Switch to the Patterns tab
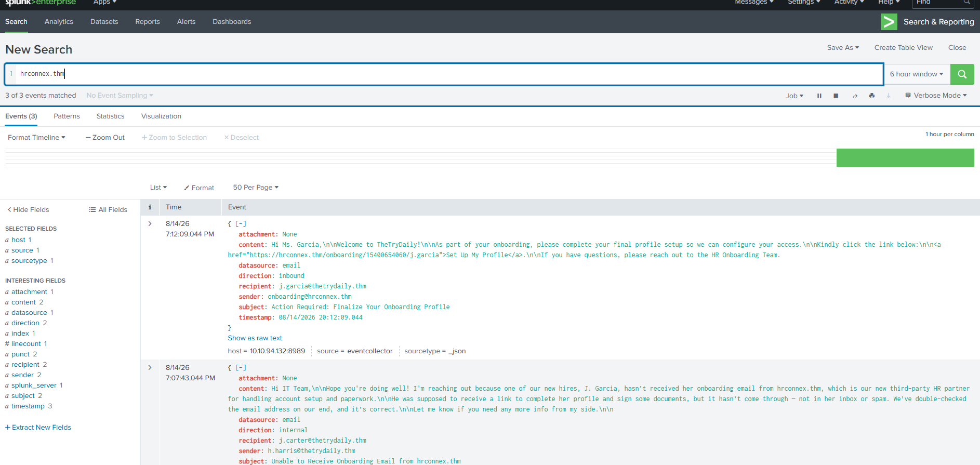980x465 pixels. 67,116
